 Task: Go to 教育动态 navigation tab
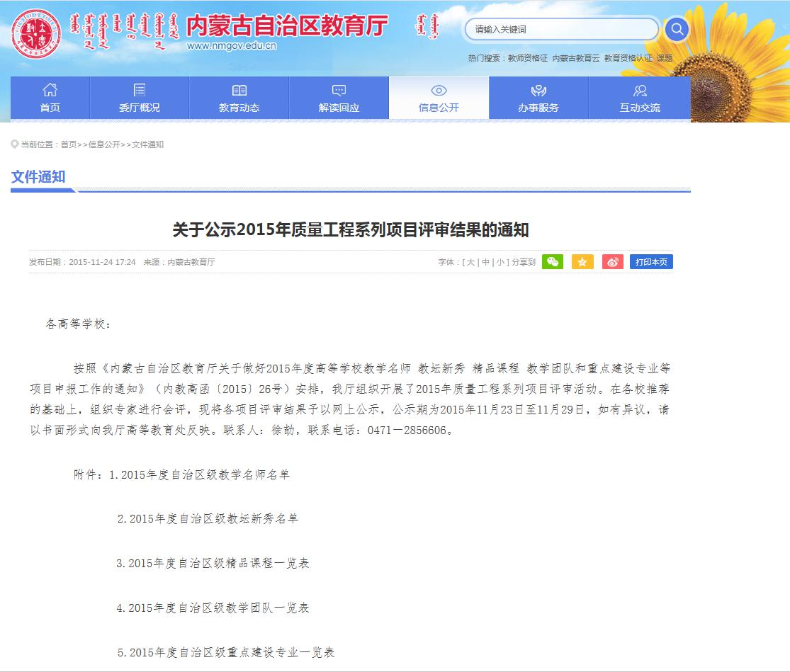pyautogui.click(x=239, y=98)
